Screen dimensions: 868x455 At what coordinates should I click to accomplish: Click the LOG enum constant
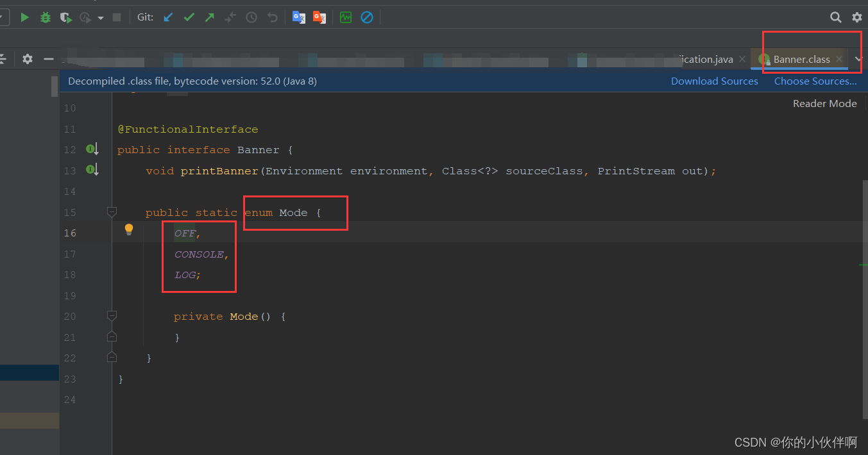tap(185, 275)
